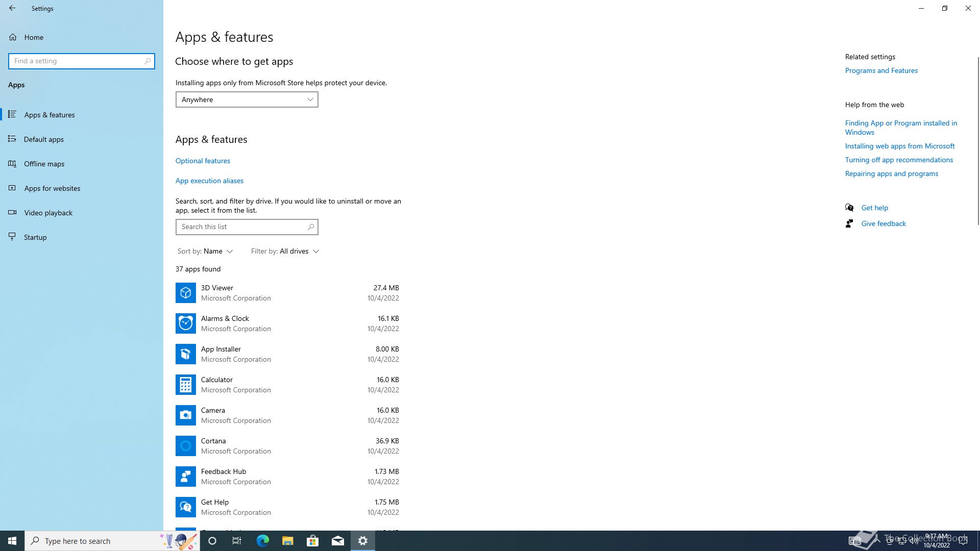This screenshot has width=980, height=551.
Task: Click the Camera app icon
Action: (186, 415)
